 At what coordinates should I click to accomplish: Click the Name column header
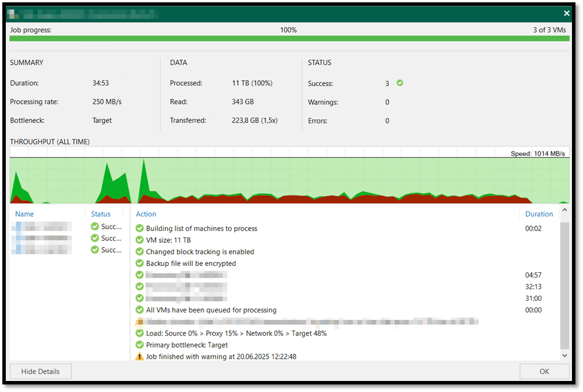tap(24, 214)
